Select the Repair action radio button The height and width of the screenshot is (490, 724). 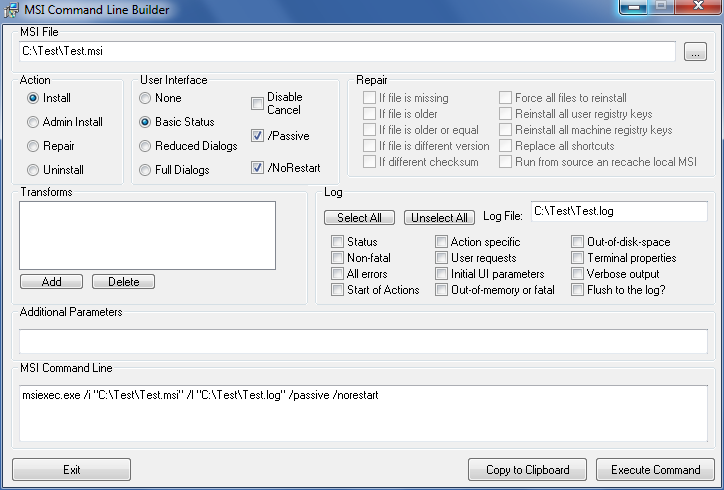[34, 146]
